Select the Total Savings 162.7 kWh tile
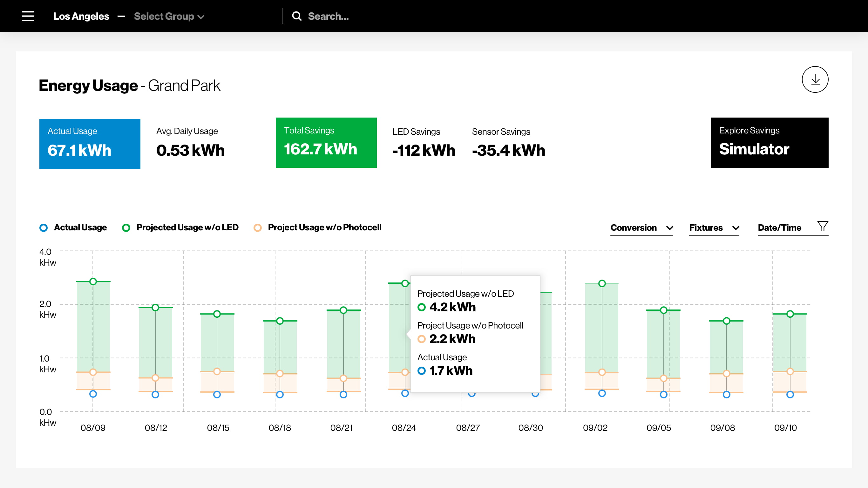 (326, 143)
